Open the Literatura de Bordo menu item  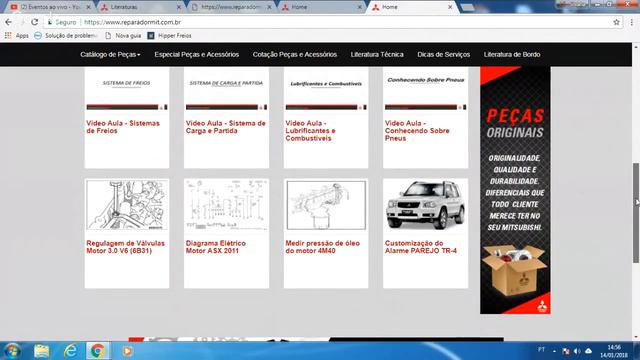(512, 54)
